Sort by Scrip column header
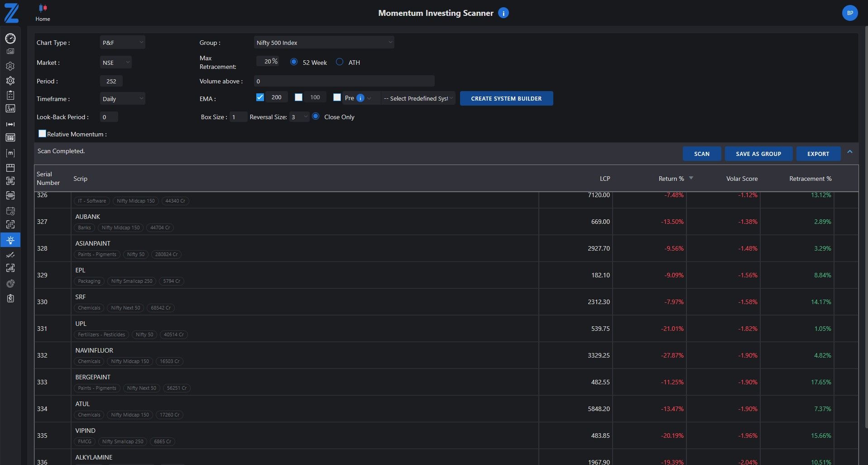 click(81, 179)
